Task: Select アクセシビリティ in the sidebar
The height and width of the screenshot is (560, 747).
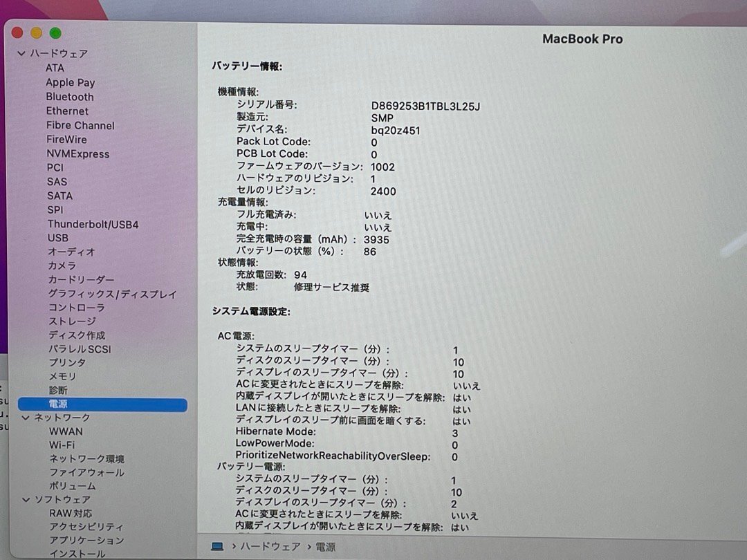Action: click(x=86, y=527)
